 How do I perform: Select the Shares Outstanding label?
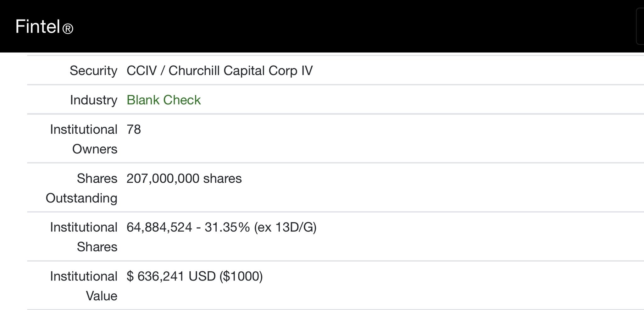[81, 188]
